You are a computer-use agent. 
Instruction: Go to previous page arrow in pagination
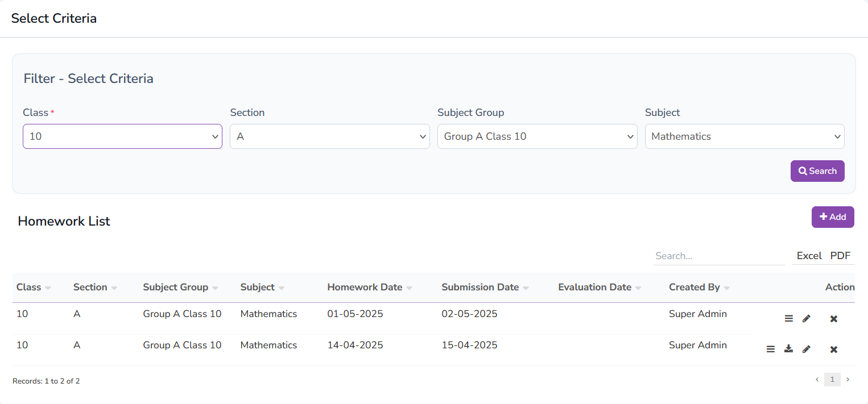point(817,380)
